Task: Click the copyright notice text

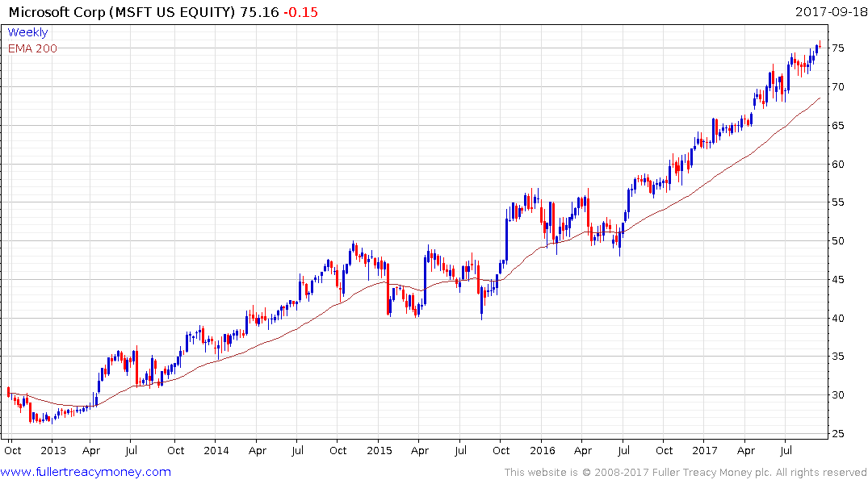Action: [x=686, y=473]
